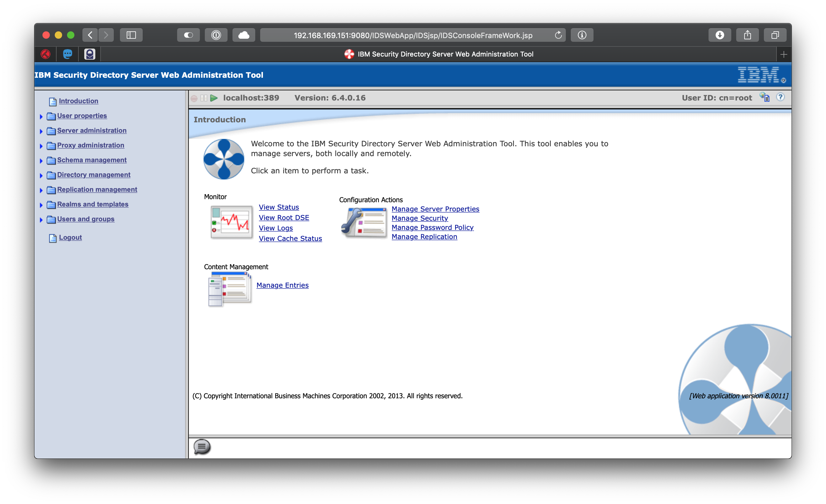Click the web documentation icon near User ID
Viewport: 826px width, 504px height.
pyautogui.click(x=765, y=97)
